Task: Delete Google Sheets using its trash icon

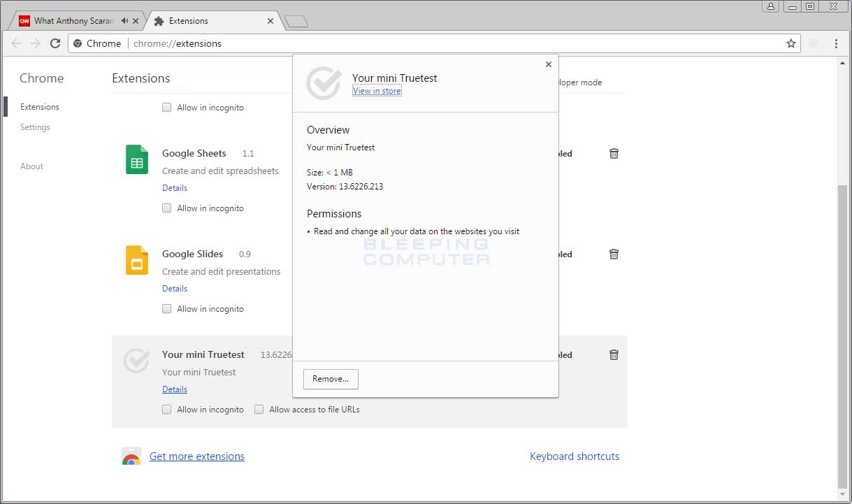Action: pos(614,153)
